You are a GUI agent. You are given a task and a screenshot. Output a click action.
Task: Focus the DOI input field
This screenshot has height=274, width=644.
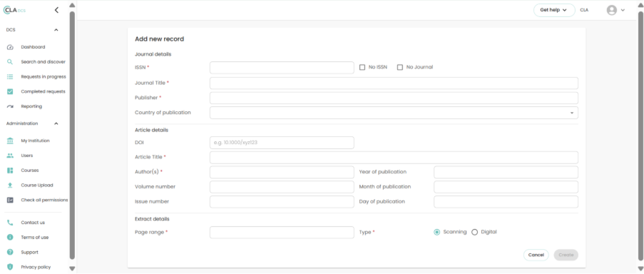[282, 143]
